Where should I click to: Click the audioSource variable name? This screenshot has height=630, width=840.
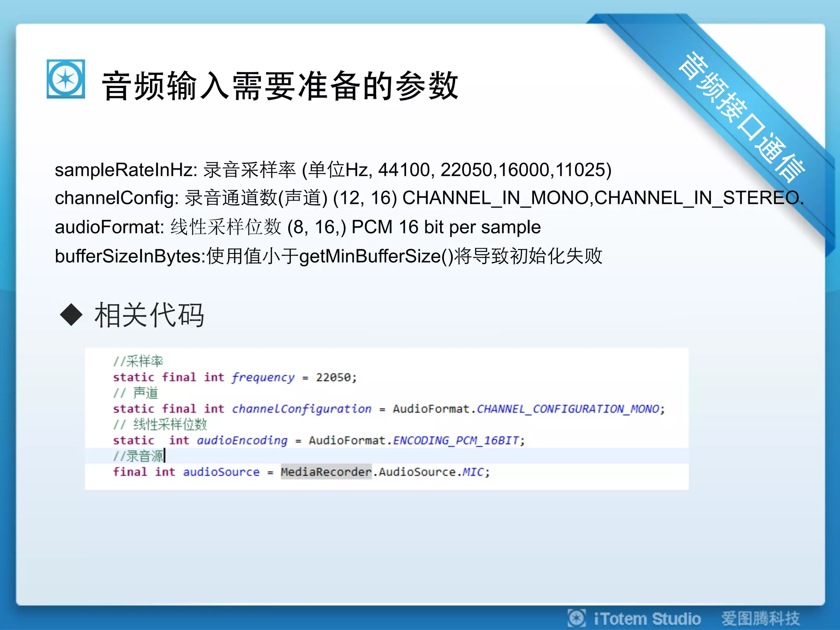(x=221, y=472)
